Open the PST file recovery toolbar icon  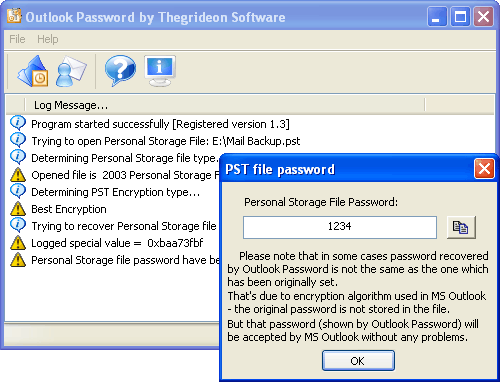coord(33,71)
